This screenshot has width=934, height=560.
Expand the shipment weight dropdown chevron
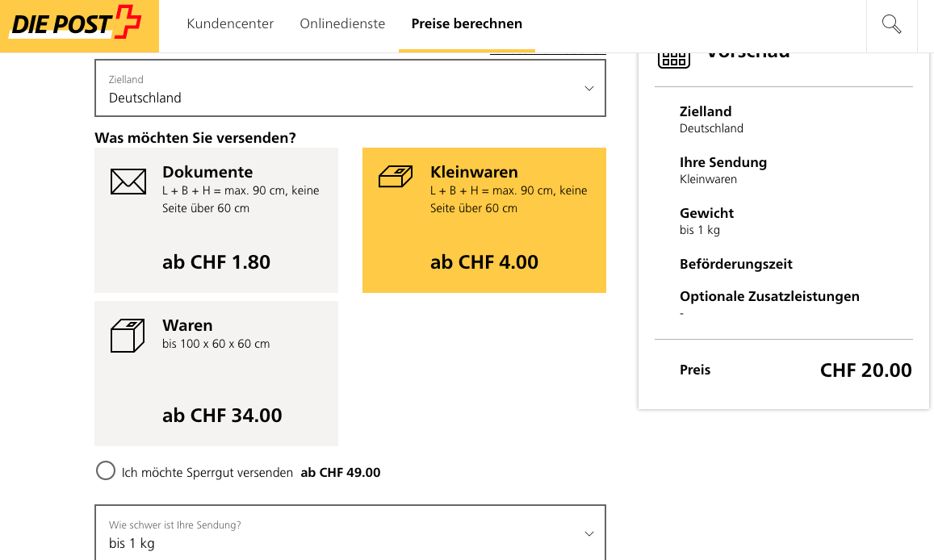pyautogui.click(x=589, y=534)
